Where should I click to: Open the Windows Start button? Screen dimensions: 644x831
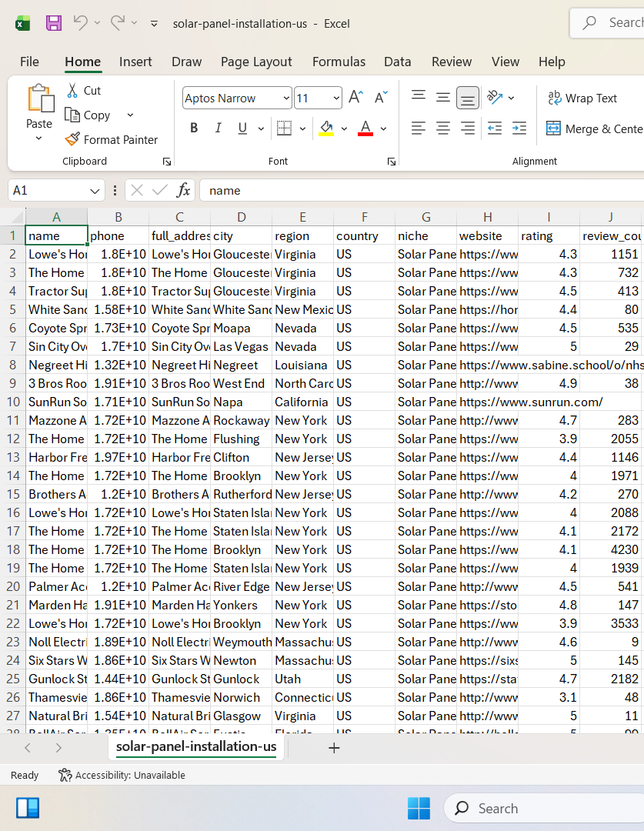pos(419,808)
